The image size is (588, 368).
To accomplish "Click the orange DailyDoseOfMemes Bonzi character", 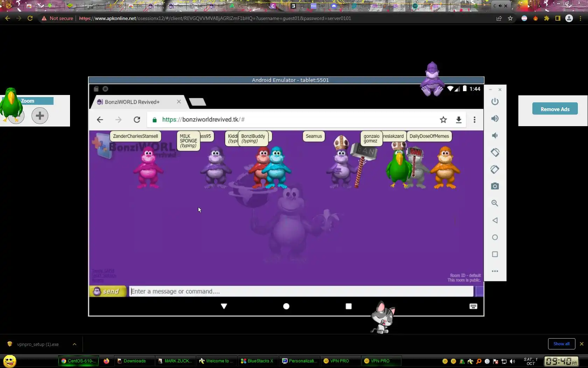I will click(445, 168).
